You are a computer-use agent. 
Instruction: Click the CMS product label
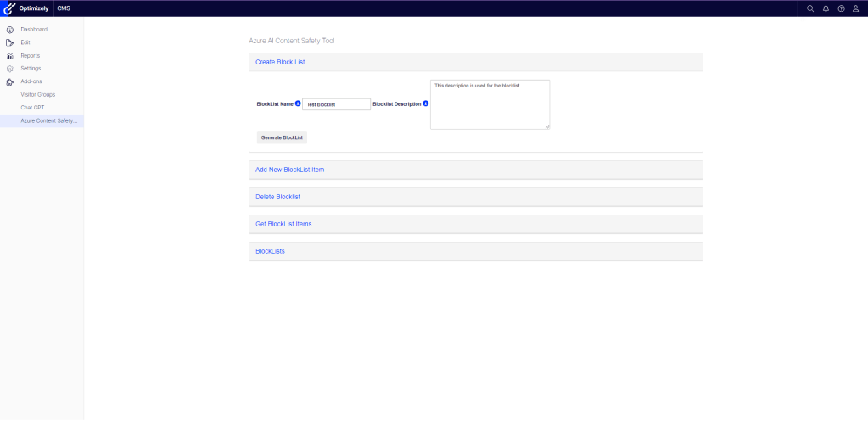point(64,8)
